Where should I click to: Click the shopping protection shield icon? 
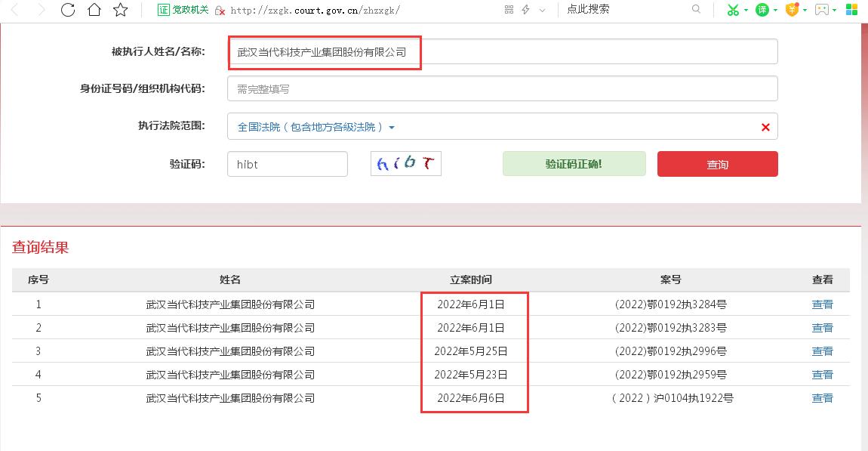[x=792, y=9]
